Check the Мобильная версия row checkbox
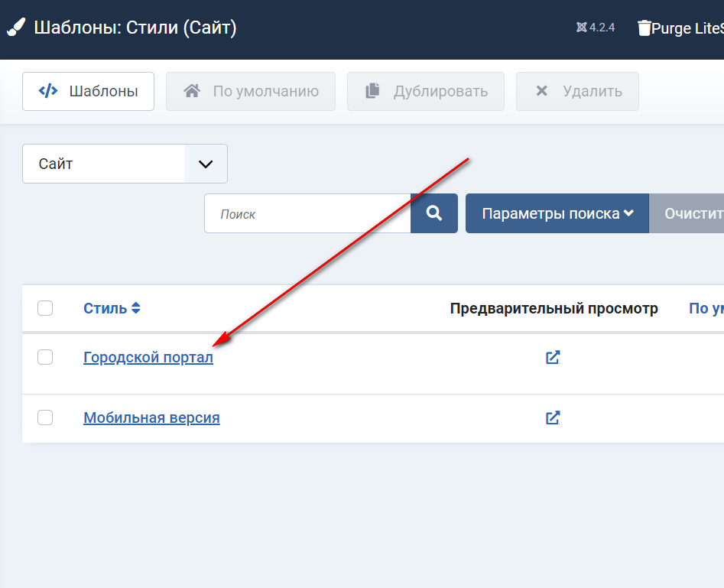724x588 pixels. 45,417
